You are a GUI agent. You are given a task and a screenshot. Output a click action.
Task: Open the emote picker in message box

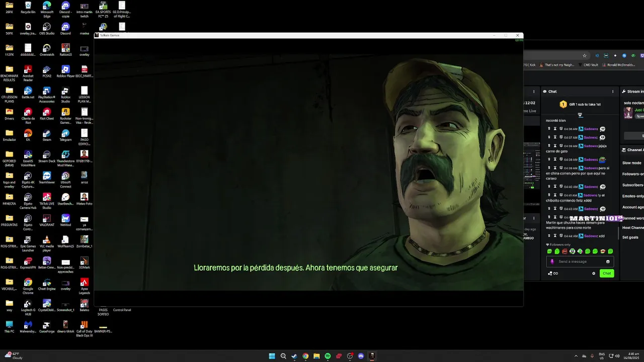pyautogui.click(x=608, y=261)
